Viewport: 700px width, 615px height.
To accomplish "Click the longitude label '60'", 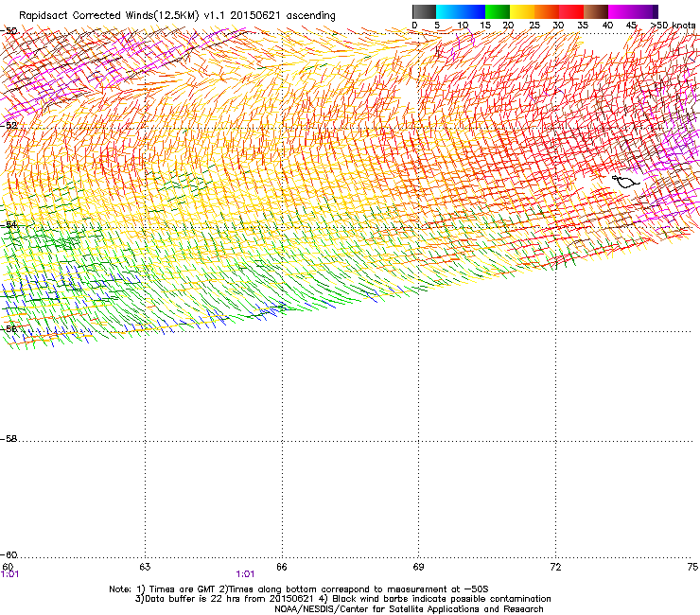I will point(8,567).
